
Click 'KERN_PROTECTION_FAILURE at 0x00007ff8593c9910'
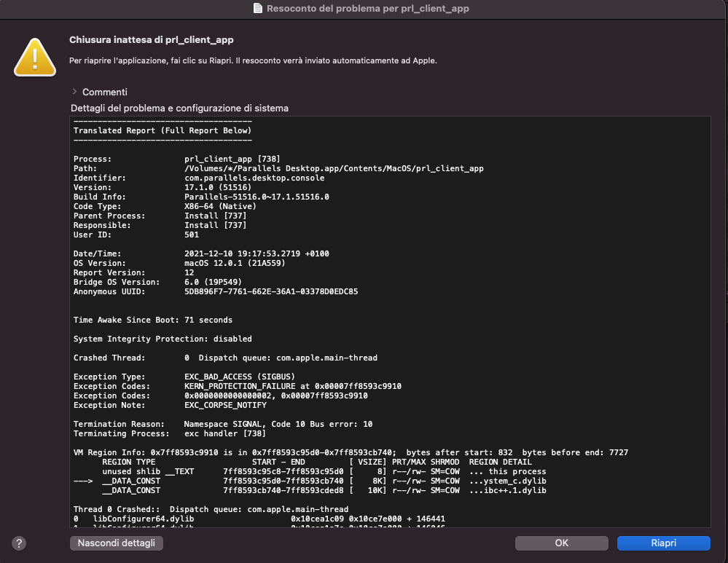(x=293, y=386)
